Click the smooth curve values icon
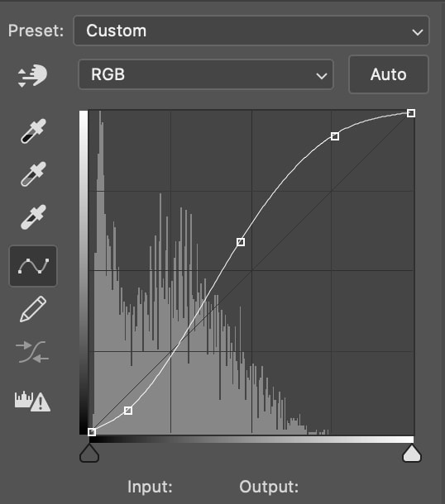Viewport: 445px width, 504px height. pos(32,352)
